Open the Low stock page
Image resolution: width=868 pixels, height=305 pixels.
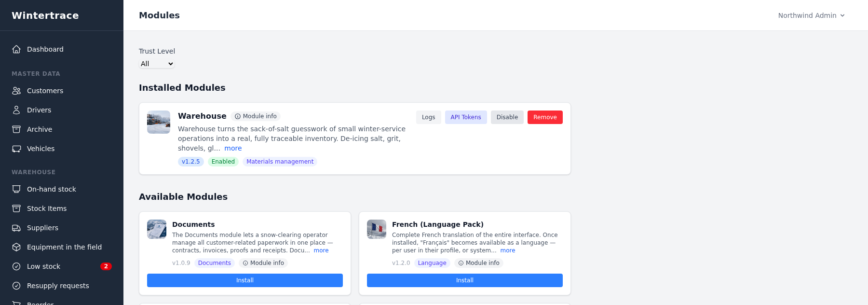click(62, 266)
